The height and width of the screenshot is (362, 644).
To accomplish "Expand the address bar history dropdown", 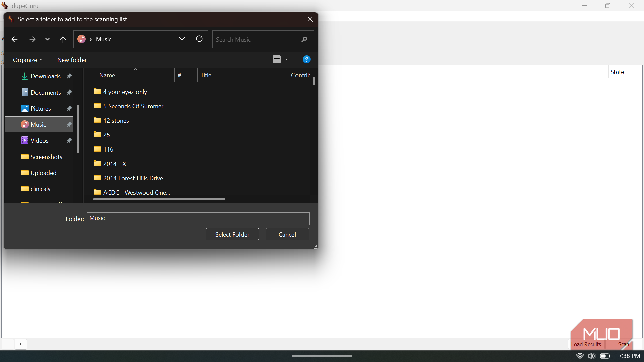I will 182,39.
